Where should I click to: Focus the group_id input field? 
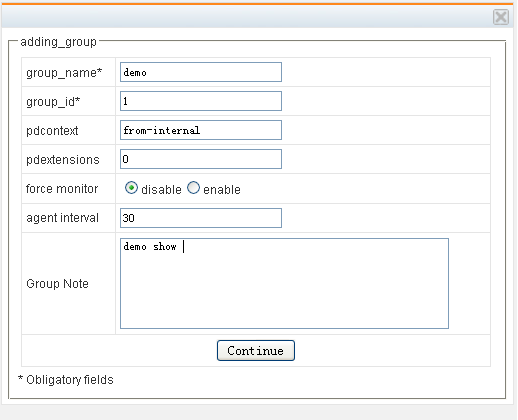(x=201, y=101)
